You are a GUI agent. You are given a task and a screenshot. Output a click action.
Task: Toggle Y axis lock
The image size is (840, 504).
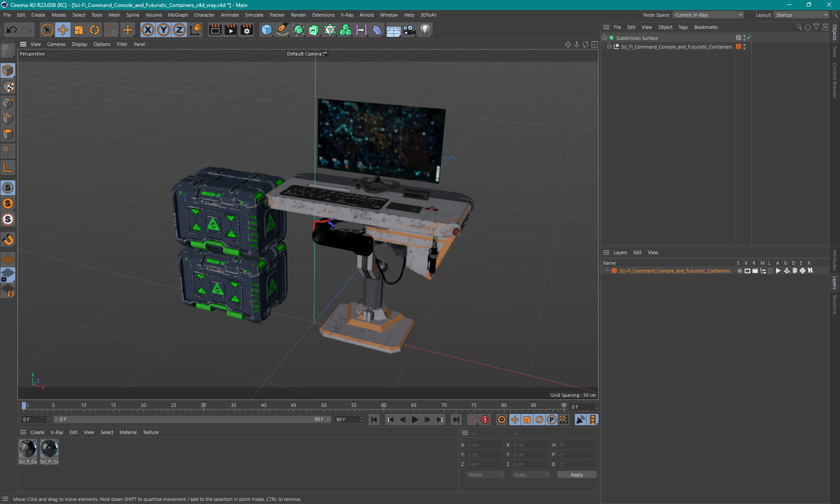(164, 30)
